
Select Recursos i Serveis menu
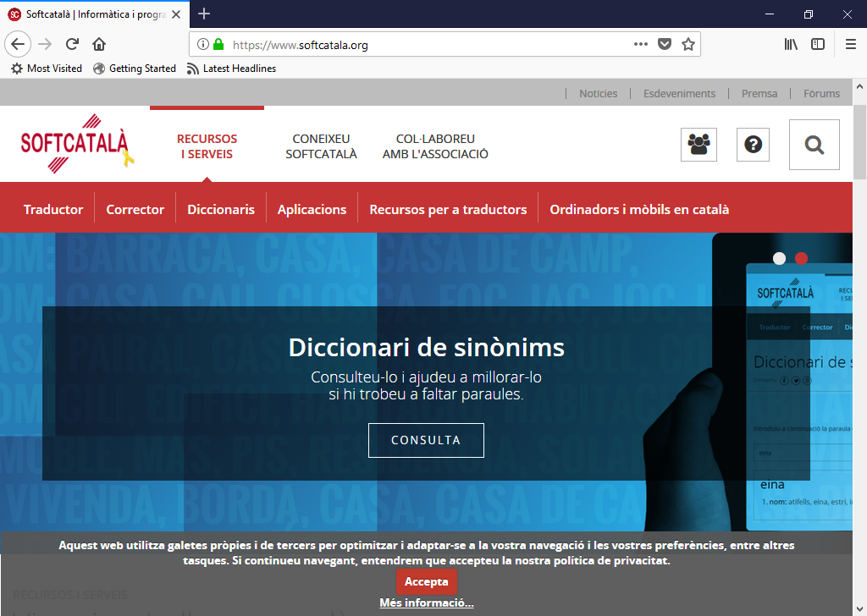tap(207, 146)
